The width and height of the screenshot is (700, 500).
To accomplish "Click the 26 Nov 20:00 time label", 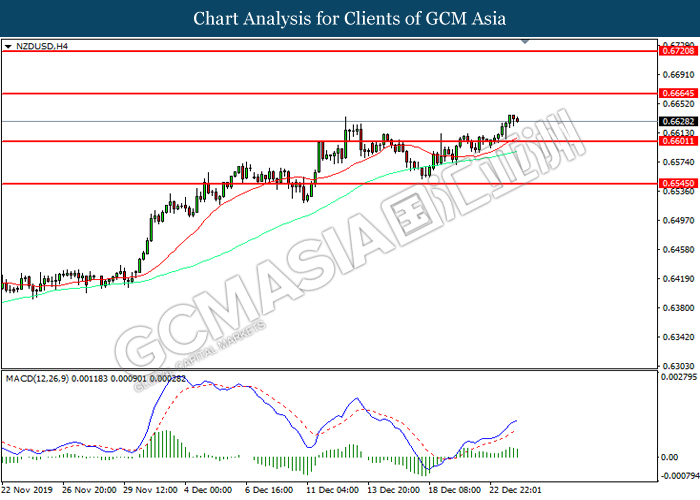I will (x=89, y=490).
